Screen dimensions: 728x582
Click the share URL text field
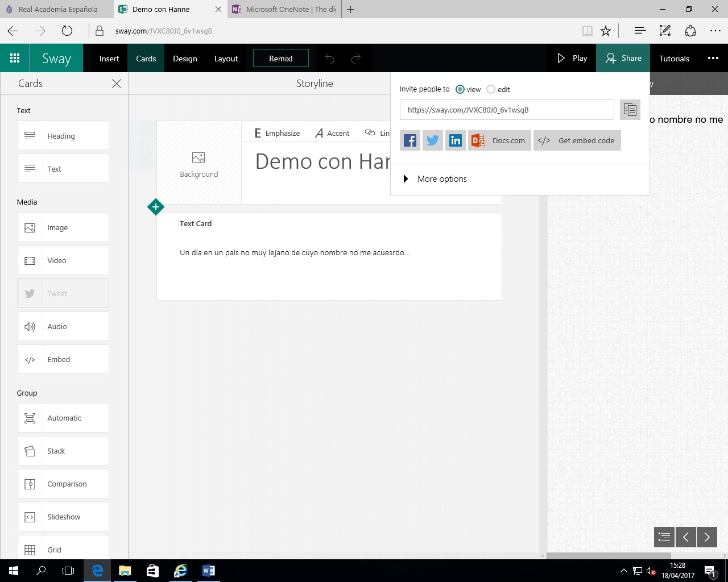[506, 110]
